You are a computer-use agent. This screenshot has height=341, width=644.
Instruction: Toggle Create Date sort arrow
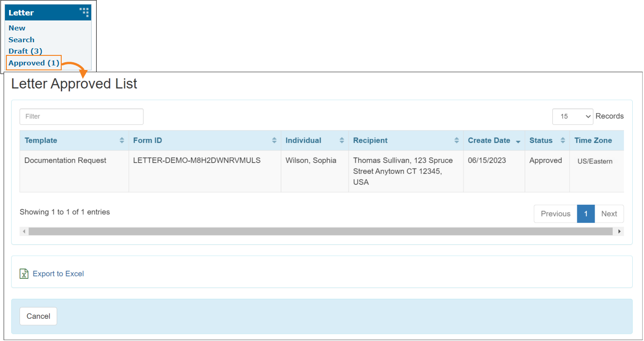(x=518, y=141)
